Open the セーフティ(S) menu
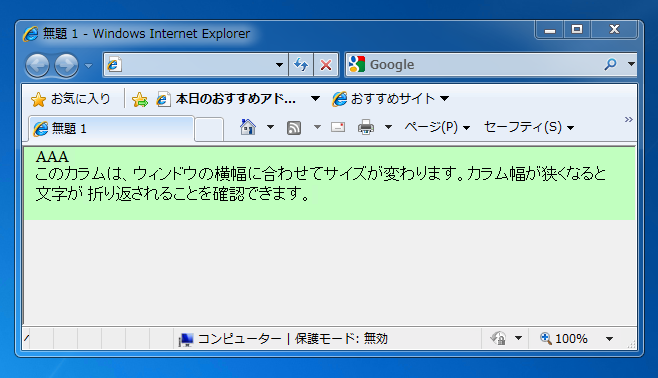This screenshot has width=658, height=378. pos(529,127)
